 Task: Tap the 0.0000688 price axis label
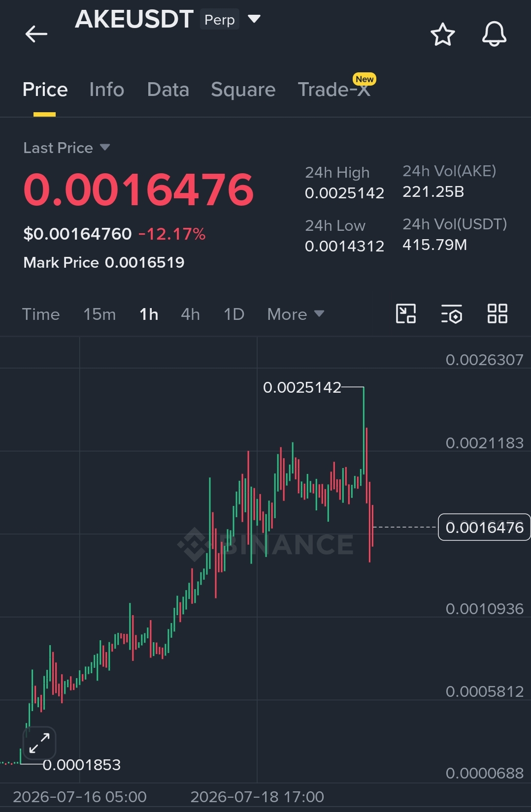(x=484, y=773)
